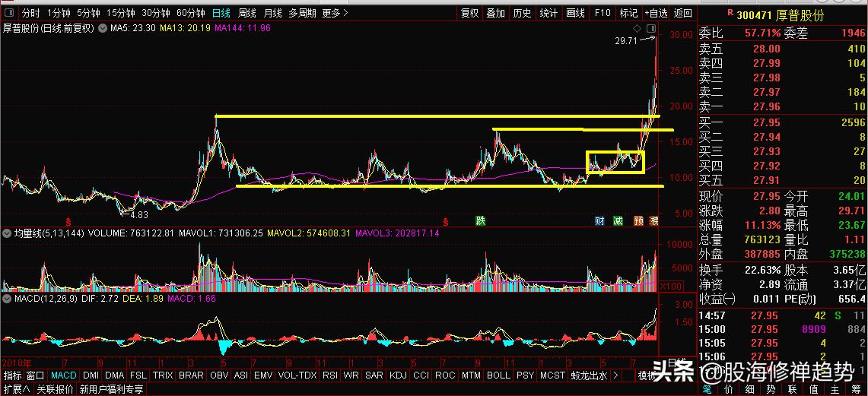Click the S marker below the 2018 price chart

(68, 221)
